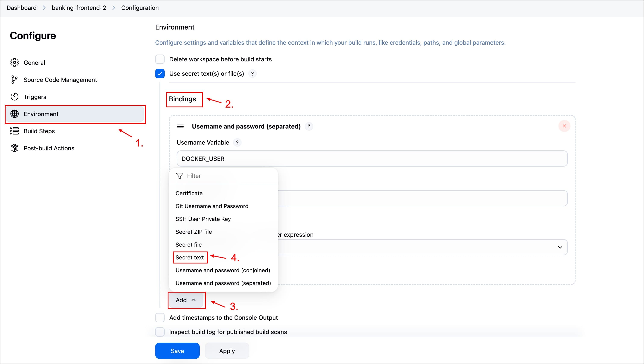
Task: Select Secret text from binding list
Action: tap(189, 257)
